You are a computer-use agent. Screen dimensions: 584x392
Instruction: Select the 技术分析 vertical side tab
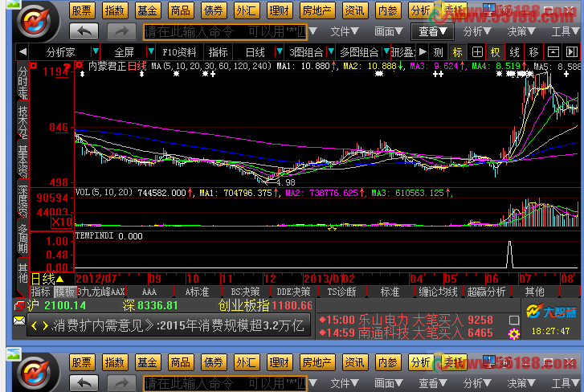(x=23, y=120)
